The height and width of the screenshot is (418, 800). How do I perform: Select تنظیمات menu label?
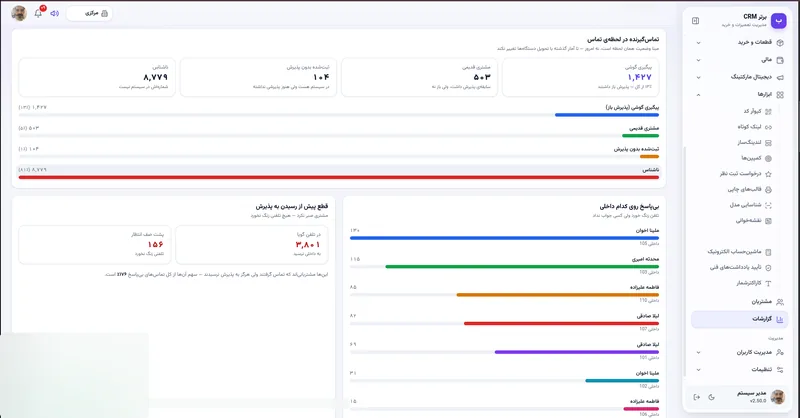[x=761, y=370]
